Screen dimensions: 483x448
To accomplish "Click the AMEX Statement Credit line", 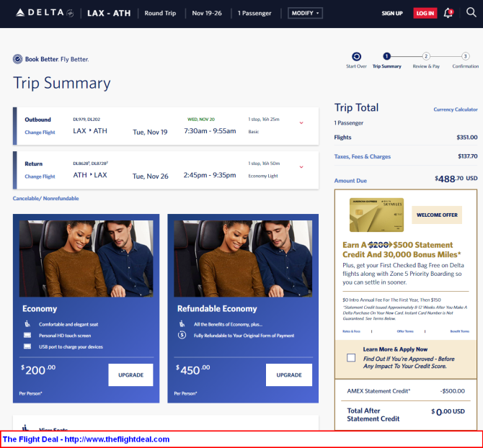I will pos(406,391).
